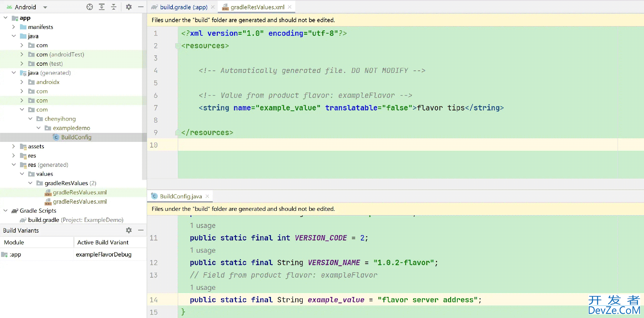
Task: Click the collapse all icon in project toolbar
Action: coord(114,7)
